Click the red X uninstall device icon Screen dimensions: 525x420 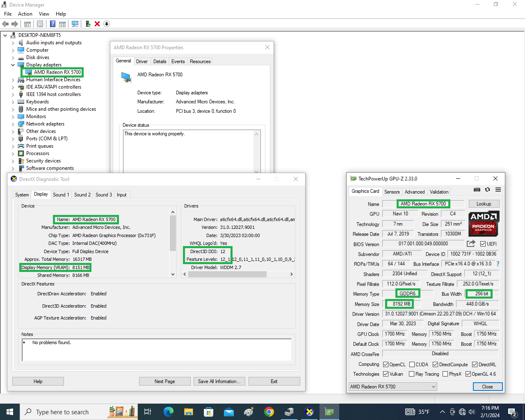97,24
